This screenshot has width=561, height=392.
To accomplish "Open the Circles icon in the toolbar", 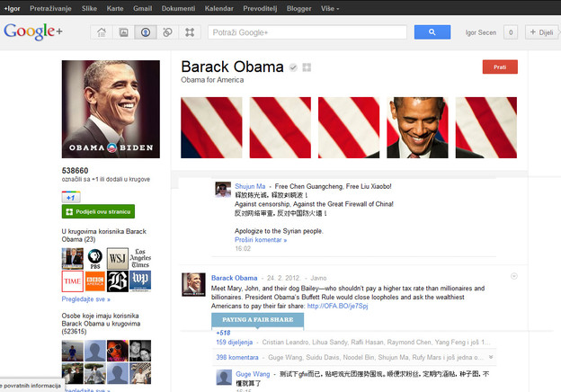I will click(x=167, y=32).
